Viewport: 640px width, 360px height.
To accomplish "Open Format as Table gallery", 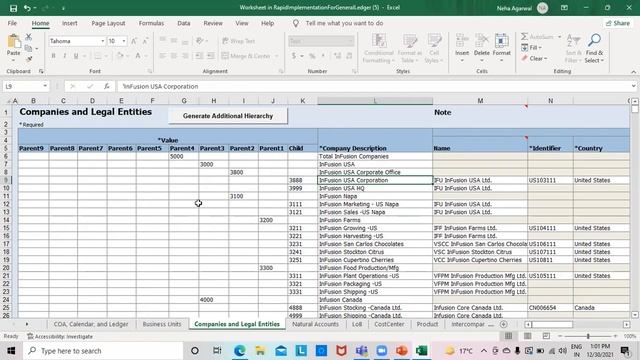I will (409, 49).
